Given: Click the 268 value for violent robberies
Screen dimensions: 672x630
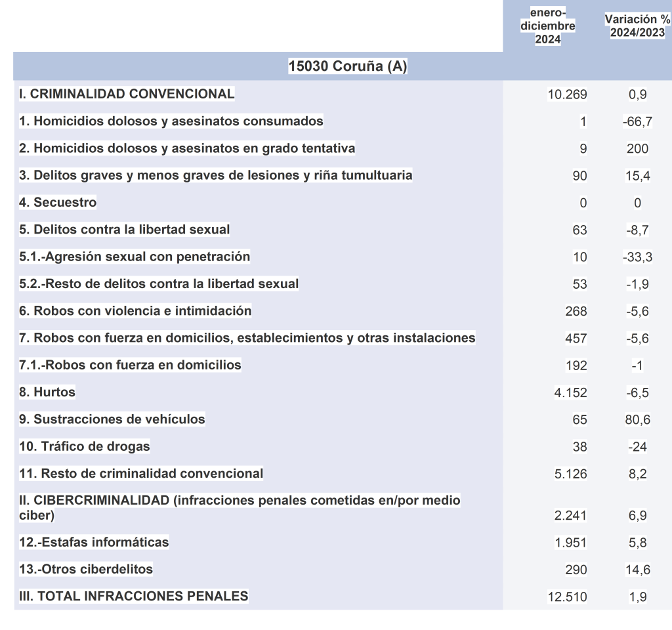Looking at the screenshot, I should (x=576, y=311).
